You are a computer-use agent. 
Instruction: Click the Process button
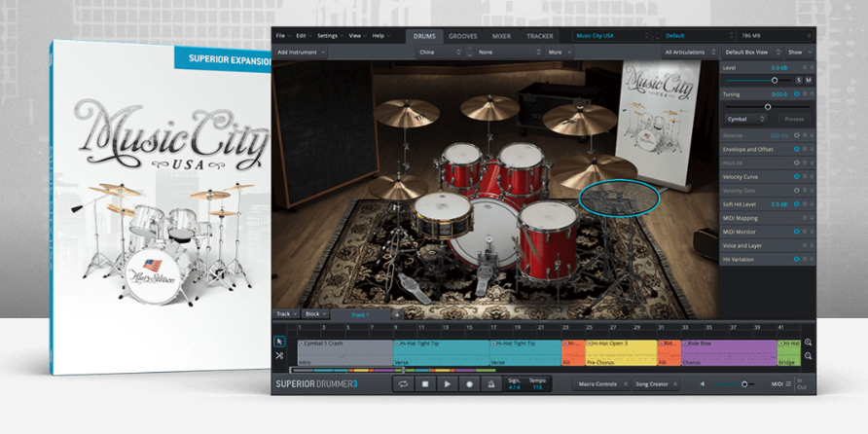tap(794, 119)
